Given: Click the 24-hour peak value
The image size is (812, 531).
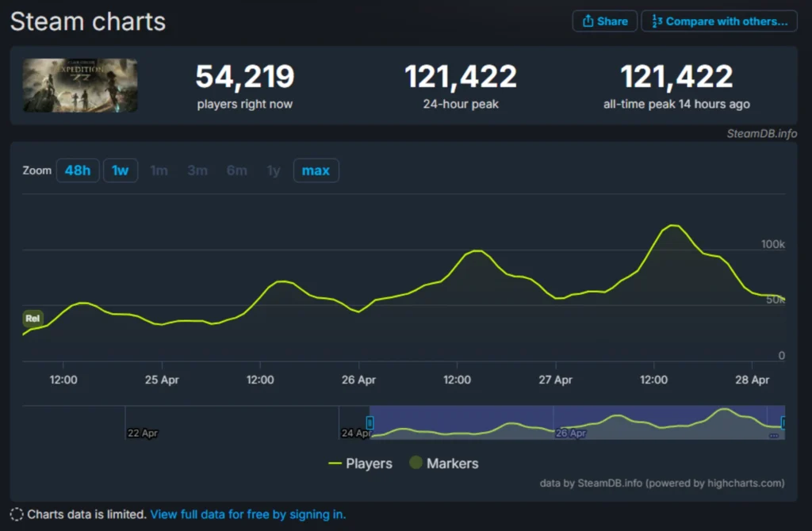Looking at the screenshot, I should pos(461,77).
